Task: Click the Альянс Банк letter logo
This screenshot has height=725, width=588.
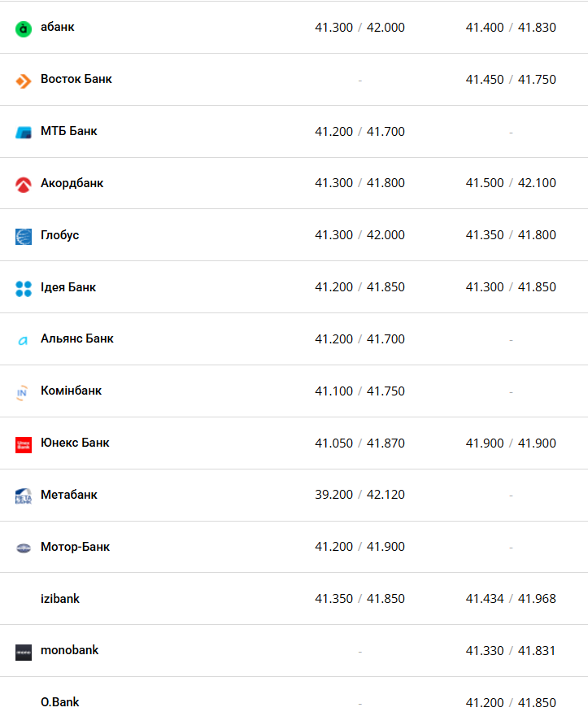Action: [23, 341]
